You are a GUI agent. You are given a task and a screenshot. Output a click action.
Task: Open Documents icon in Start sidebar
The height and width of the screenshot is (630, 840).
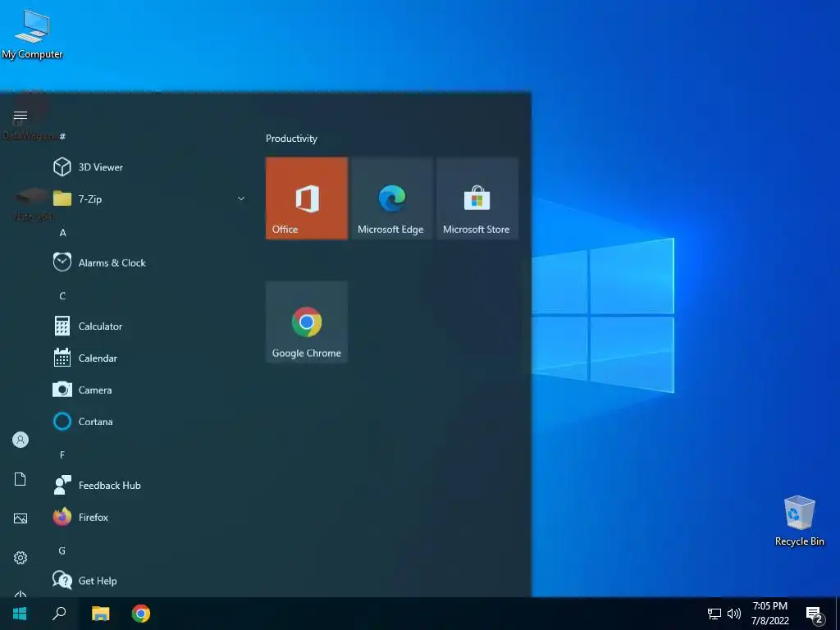(21, 479)
